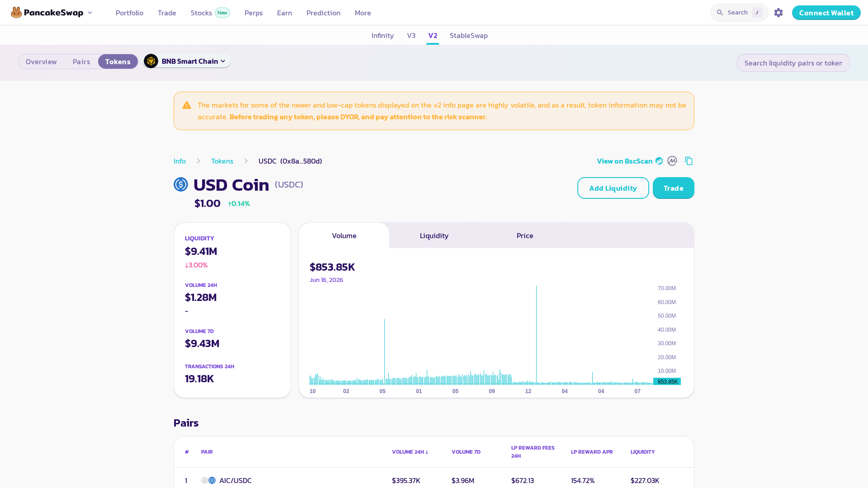Click Add Liquidity button

pyautogui.click(x=613, y=188)
